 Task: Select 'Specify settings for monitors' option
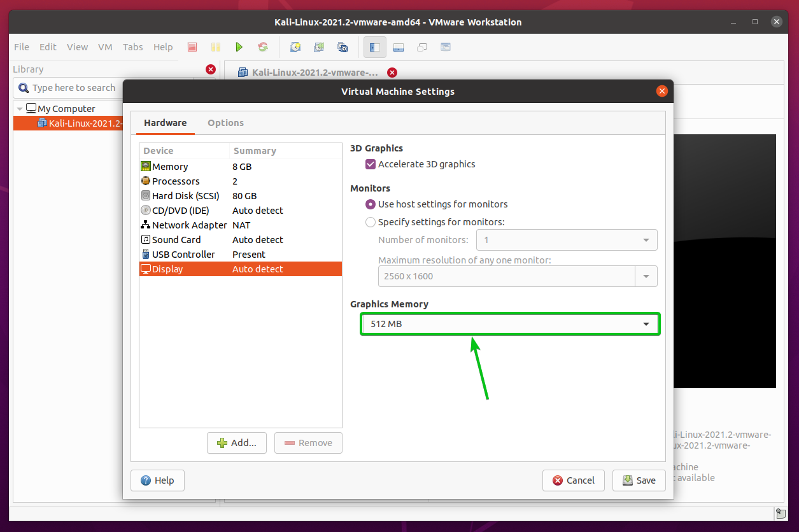370,222
